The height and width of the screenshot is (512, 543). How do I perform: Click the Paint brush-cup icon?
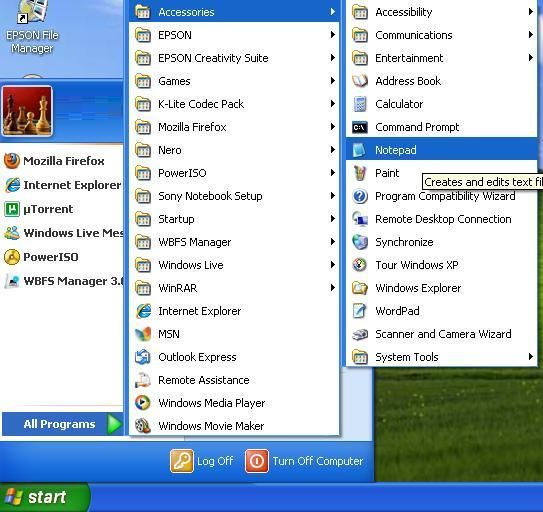tap(359, 173)
